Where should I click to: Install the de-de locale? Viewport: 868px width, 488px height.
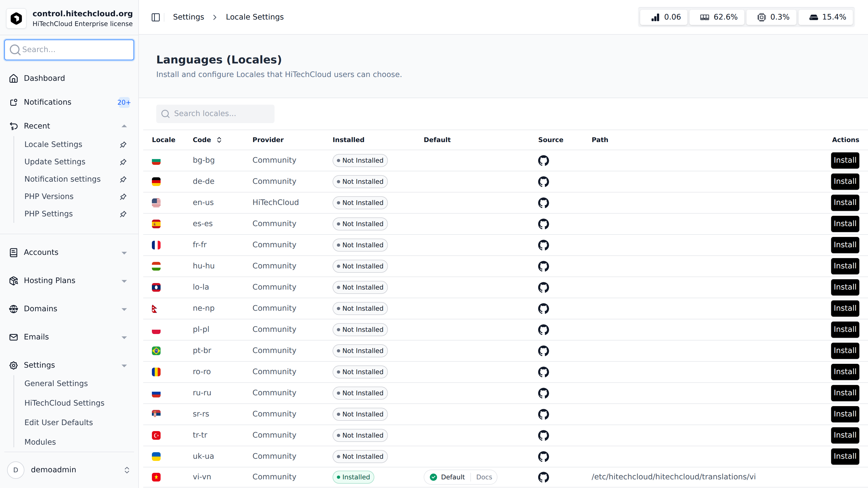click(x=845, y=182)
